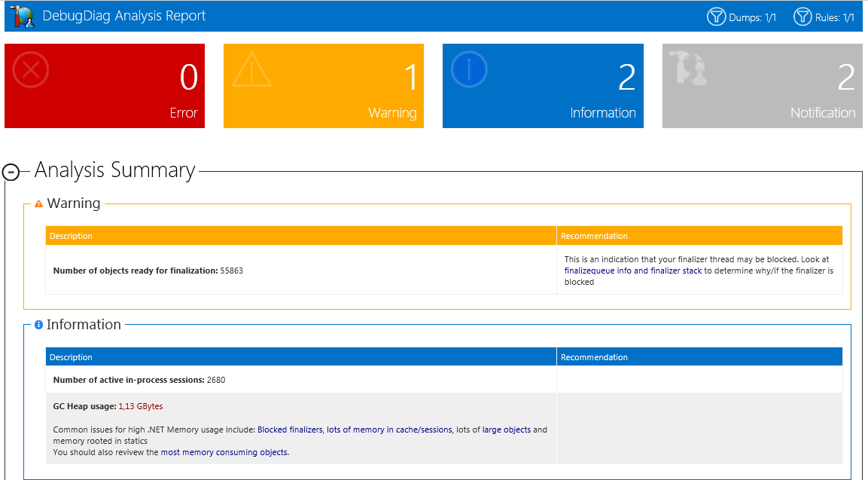Click the DebugDiag logo icon in header
The height and width of the screenshot is (480, 868).
(22, 16)
